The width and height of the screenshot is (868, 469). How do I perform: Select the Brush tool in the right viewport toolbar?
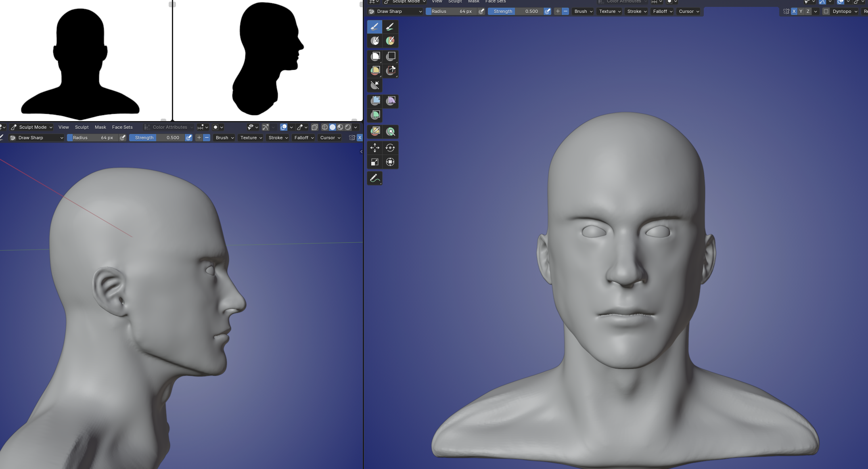(x=374, y=27)
